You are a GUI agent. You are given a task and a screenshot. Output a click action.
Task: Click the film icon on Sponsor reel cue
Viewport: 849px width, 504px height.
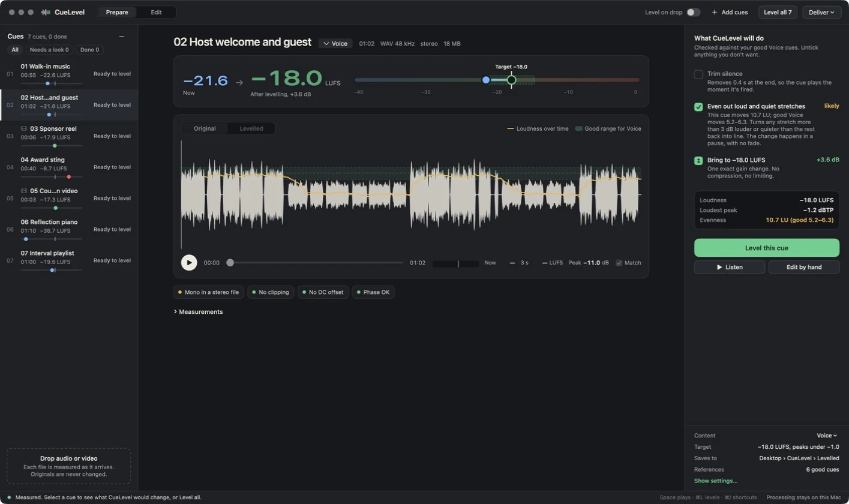24,128
